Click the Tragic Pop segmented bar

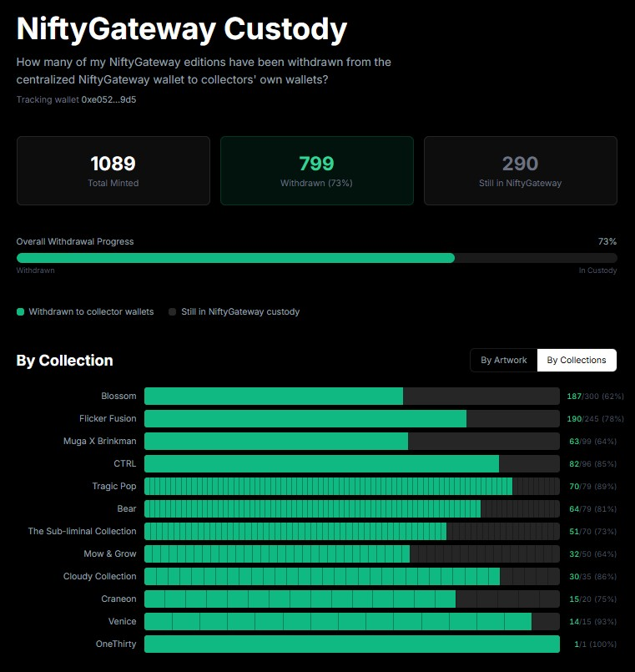(x=352, y=486)
